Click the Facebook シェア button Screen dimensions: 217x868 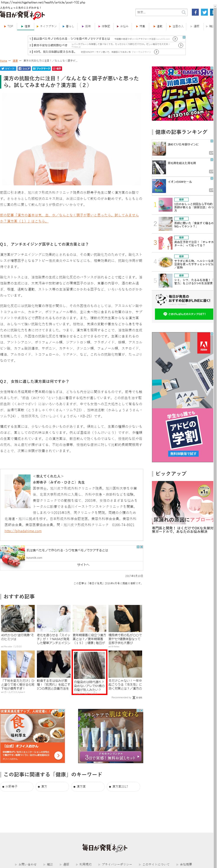(24, 68)
